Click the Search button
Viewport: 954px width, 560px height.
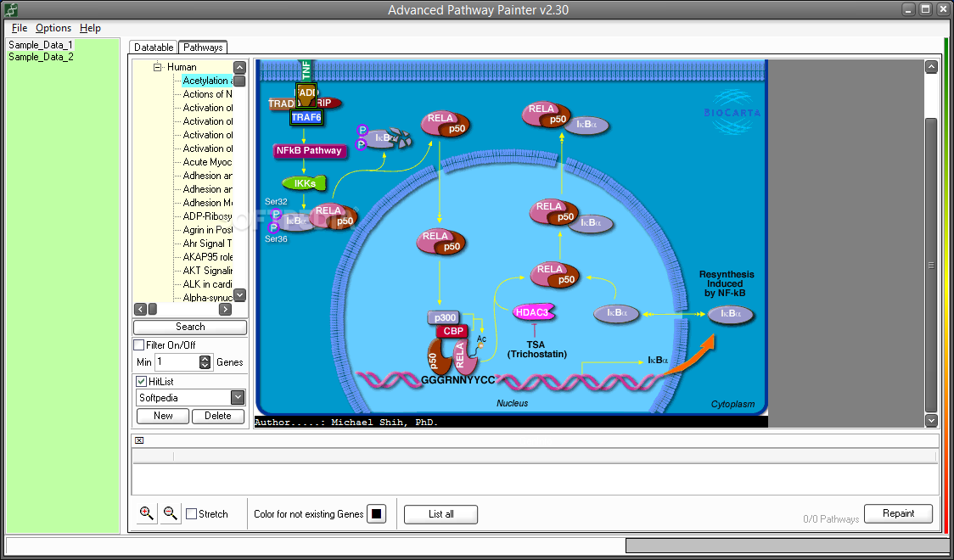point(190,327)
